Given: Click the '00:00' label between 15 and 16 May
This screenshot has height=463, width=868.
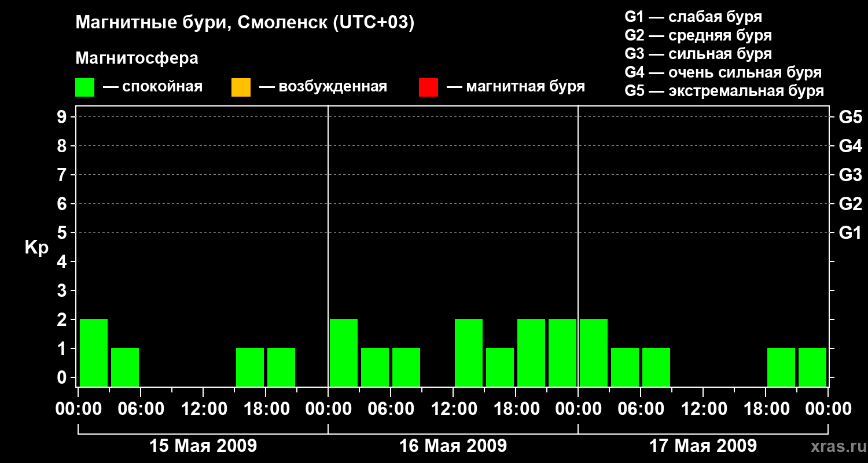Looking at the screenshot, I should pos(328,409).
